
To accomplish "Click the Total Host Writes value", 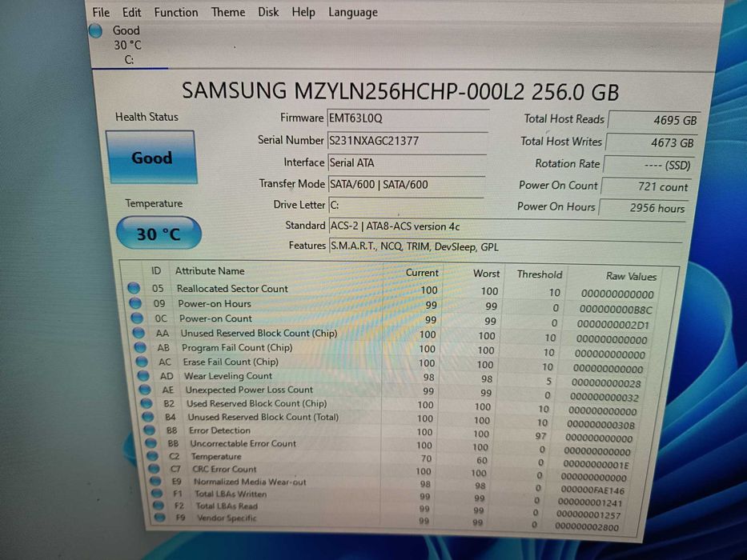I will coord(650,142).
